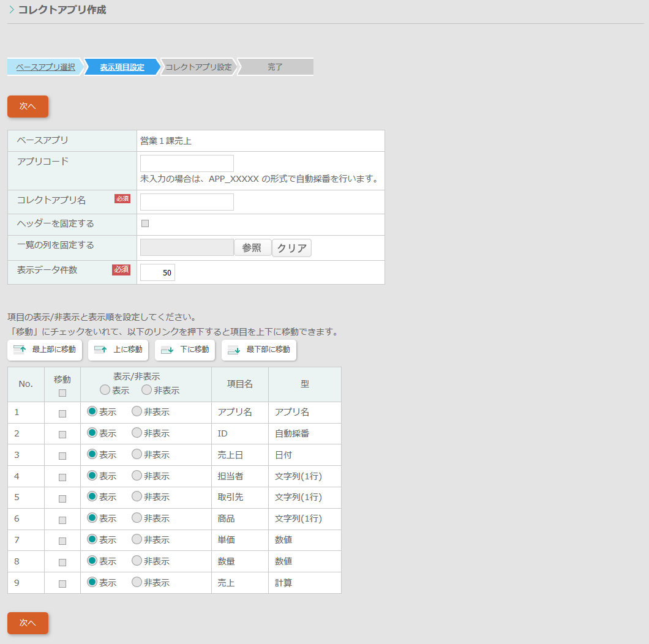Click the クリア button
The image size is (649, 644).
pyautogui.click(x=292, y=248)
